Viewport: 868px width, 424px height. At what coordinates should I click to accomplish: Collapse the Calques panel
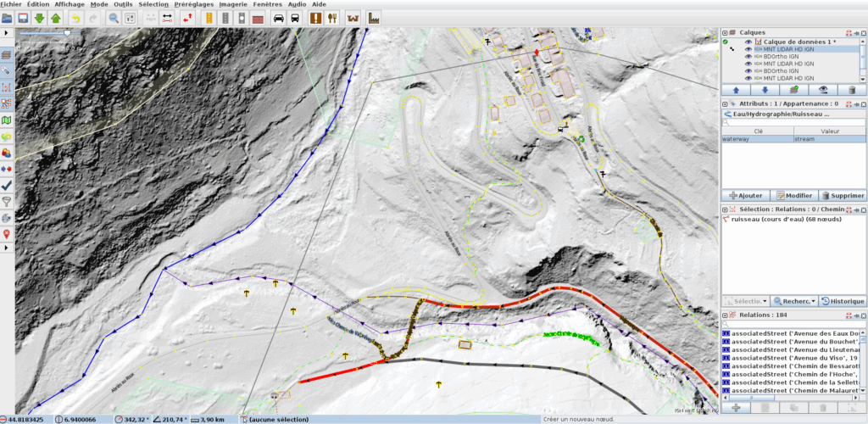click(x=725, y=32)
